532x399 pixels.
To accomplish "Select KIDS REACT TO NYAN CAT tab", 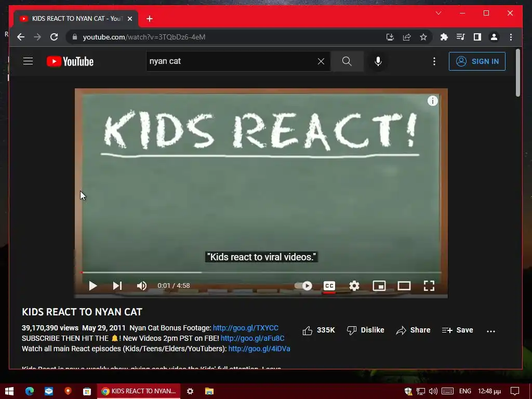I will [76, 19].
